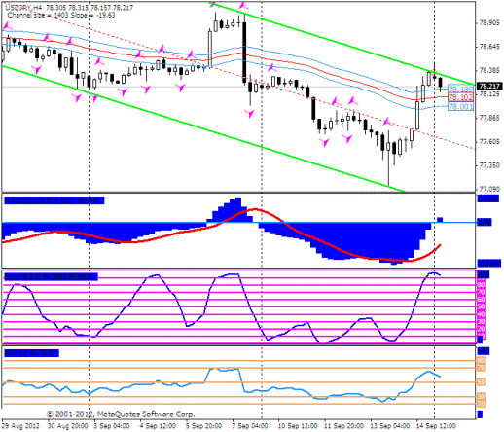Click the '30 Aug 20:00' time label

pos(67,426)
